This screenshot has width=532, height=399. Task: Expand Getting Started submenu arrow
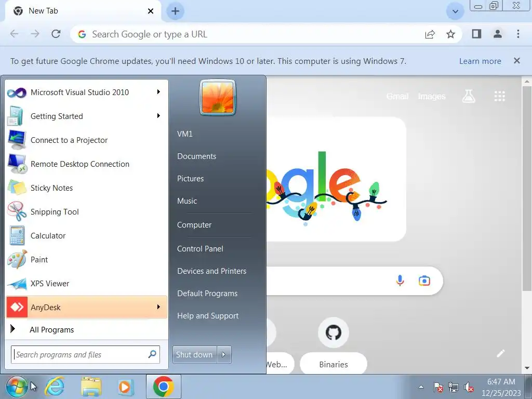point(158,116)
